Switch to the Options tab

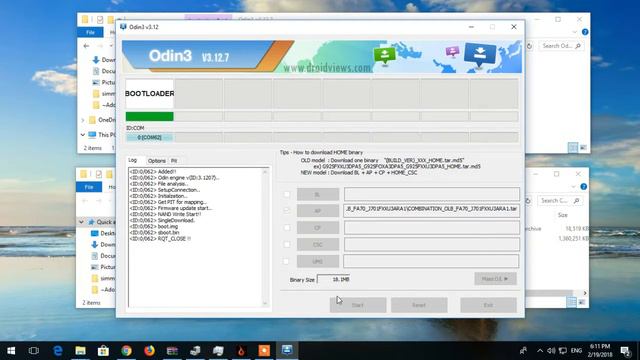(157, 161)
